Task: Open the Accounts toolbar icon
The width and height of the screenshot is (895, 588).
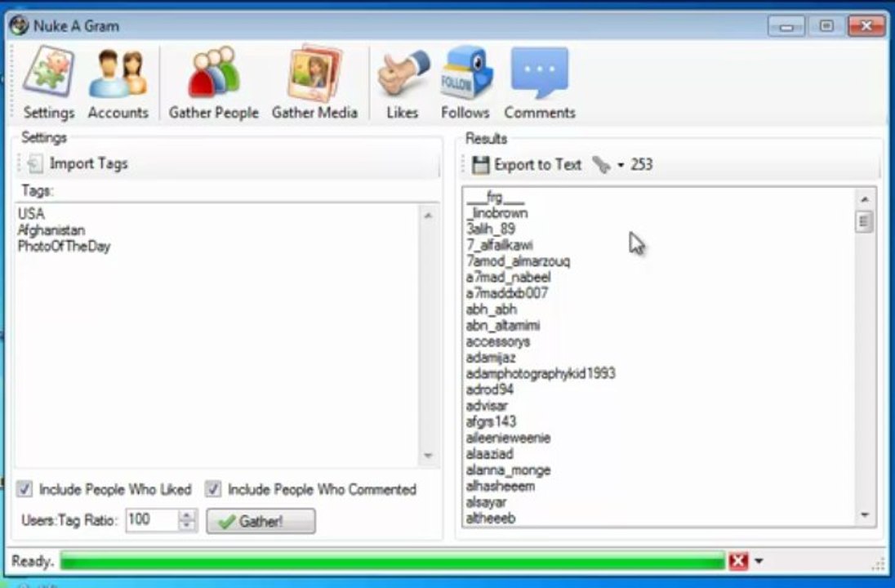Action: pos(118,82)
